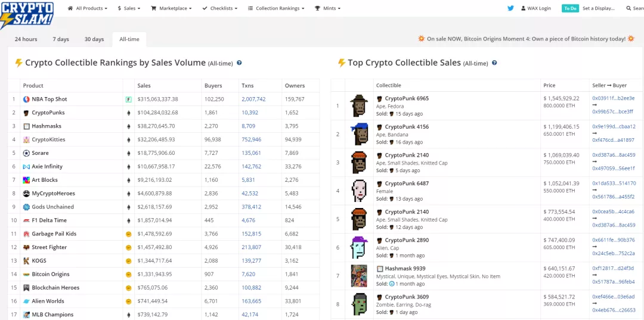
Task: Click the To Do button
Action: point(570,8)
